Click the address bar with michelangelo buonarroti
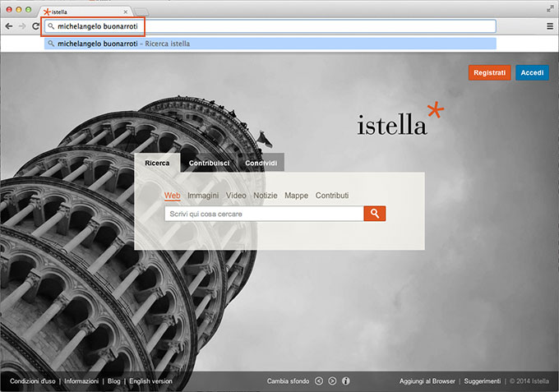The height and width of the screenshot is (392, 559). [x=270, y=26]
